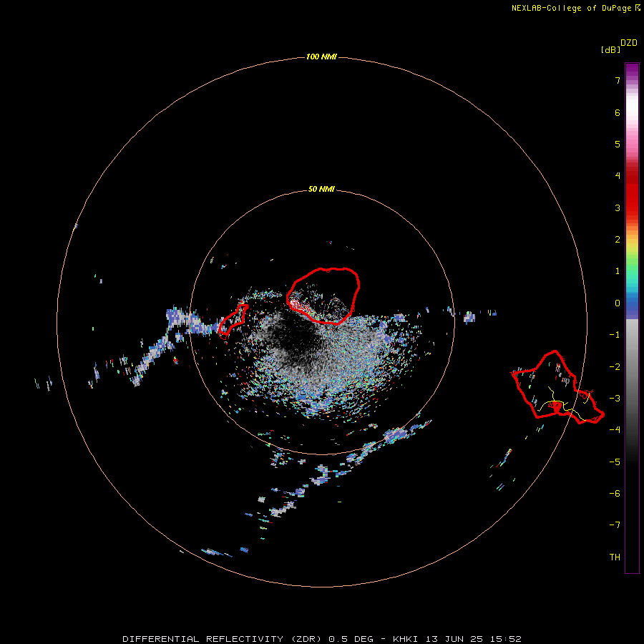Click the -6 tick label on scale

pos(615,494)
